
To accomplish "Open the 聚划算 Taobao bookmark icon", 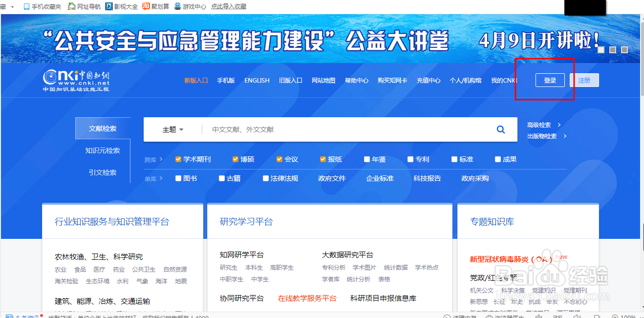I will tap(146, 6).
